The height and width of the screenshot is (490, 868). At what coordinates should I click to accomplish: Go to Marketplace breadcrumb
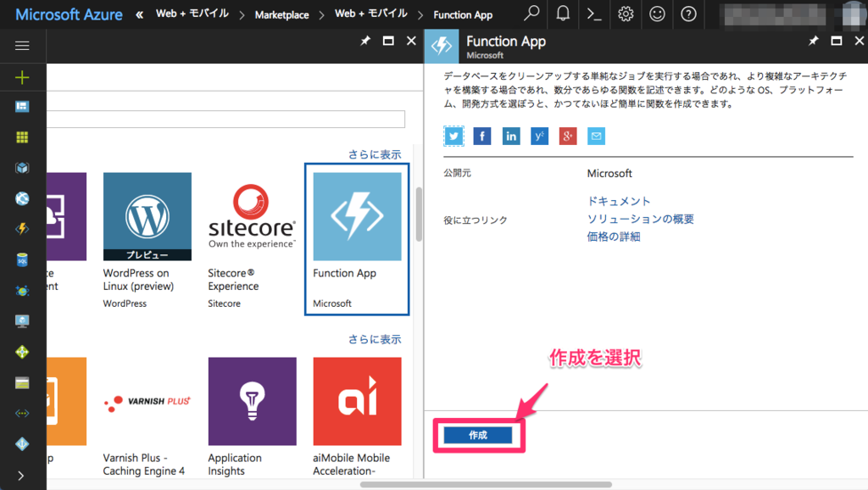point(281,15)
